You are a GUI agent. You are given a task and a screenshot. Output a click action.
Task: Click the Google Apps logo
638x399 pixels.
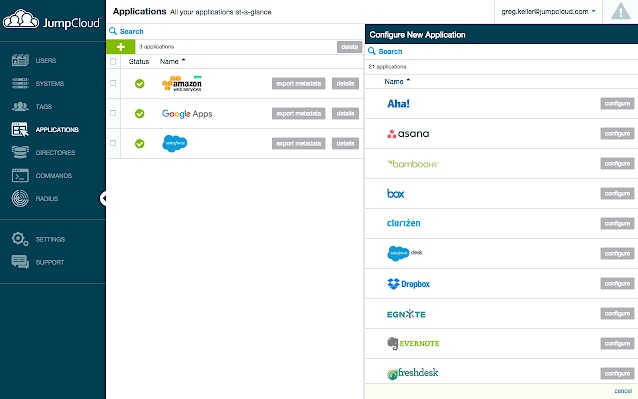point(187,113)
